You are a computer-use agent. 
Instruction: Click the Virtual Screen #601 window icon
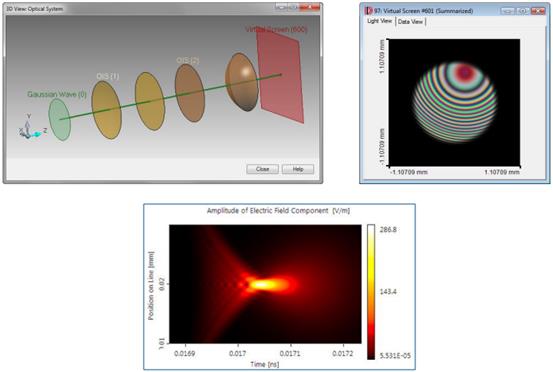tap(369, 11)
